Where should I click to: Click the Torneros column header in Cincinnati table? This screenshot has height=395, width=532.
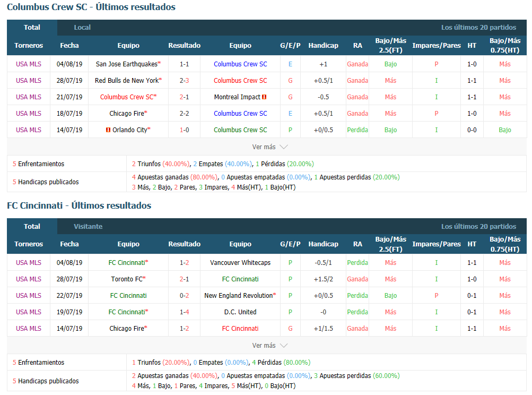pos(29,244)
